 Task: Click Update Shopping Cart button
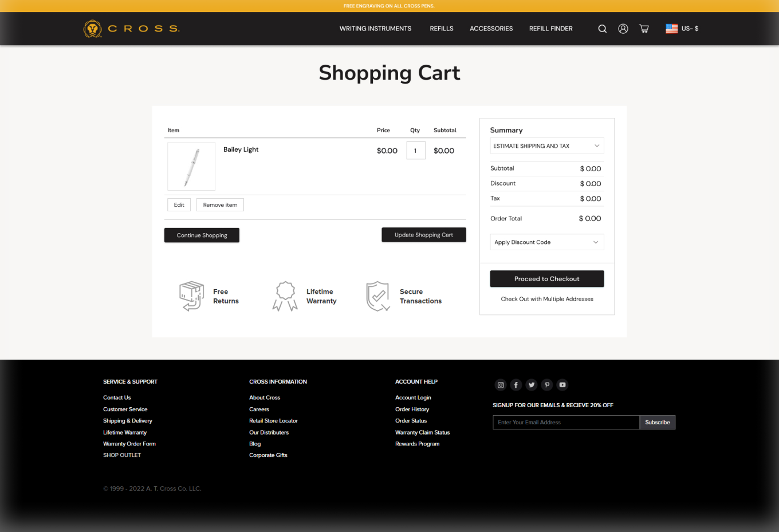(424, 235)
